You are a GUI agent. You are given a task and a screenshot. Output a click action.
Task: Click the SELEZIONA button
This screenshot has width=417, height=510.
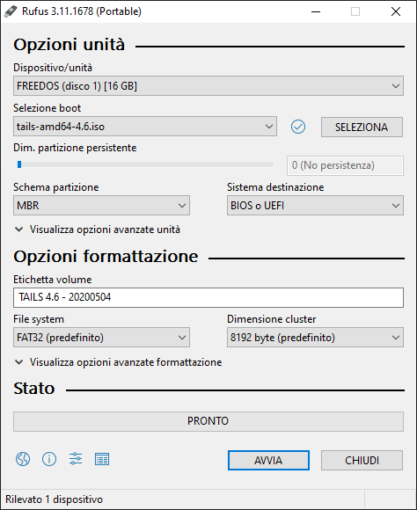click(x=362, y=127)
